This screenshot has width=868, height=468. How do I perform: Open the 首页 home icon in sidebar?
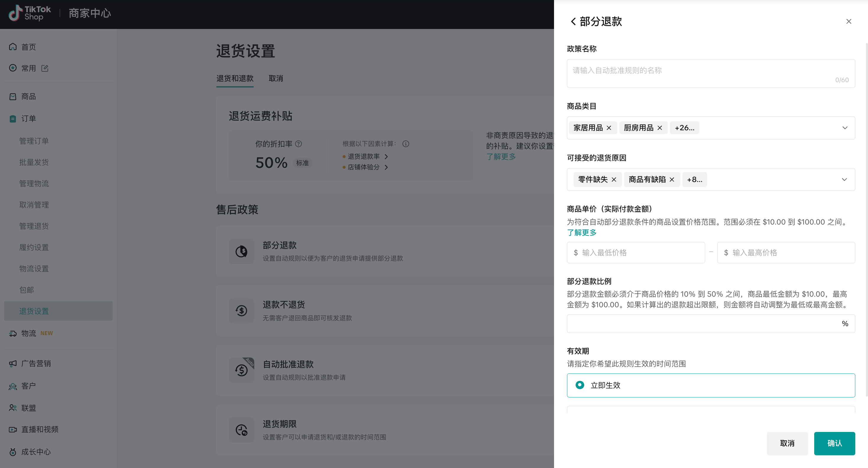[13, 47]
